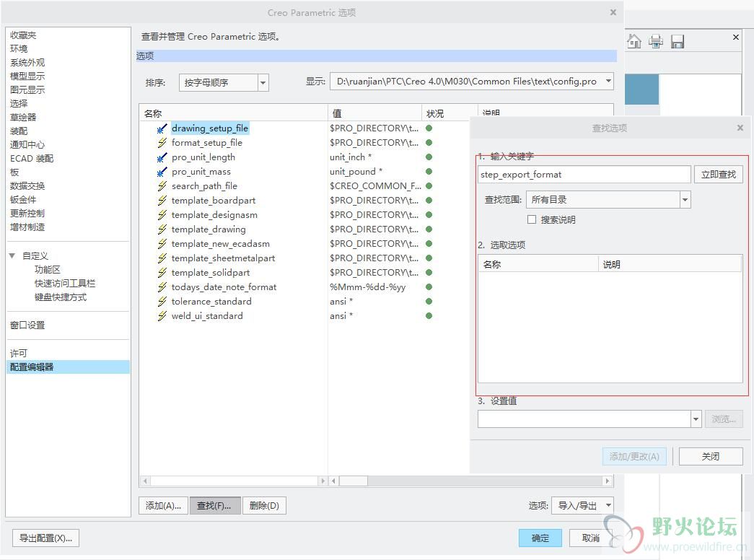Click green status dot of tolerance_standard
This screenshot has height=560, width=754.
[x=429, y=302]
